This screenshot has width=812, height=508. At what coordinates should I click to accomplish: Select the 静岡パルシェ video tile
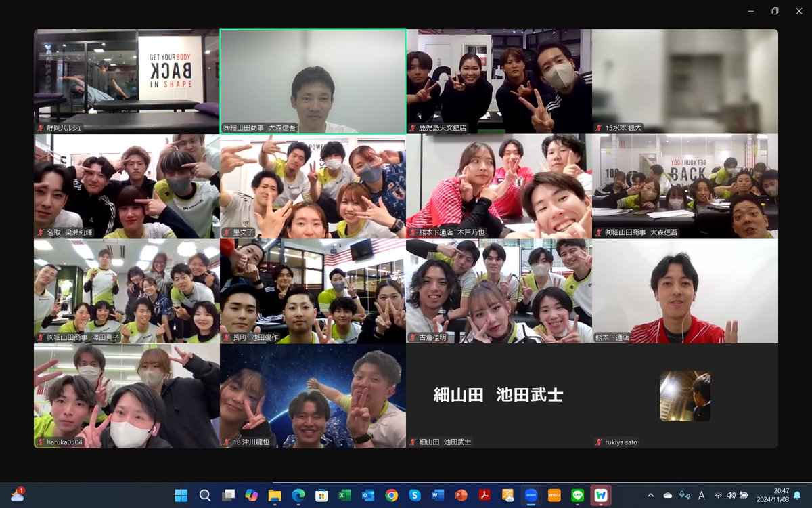[x=127, y=81]
